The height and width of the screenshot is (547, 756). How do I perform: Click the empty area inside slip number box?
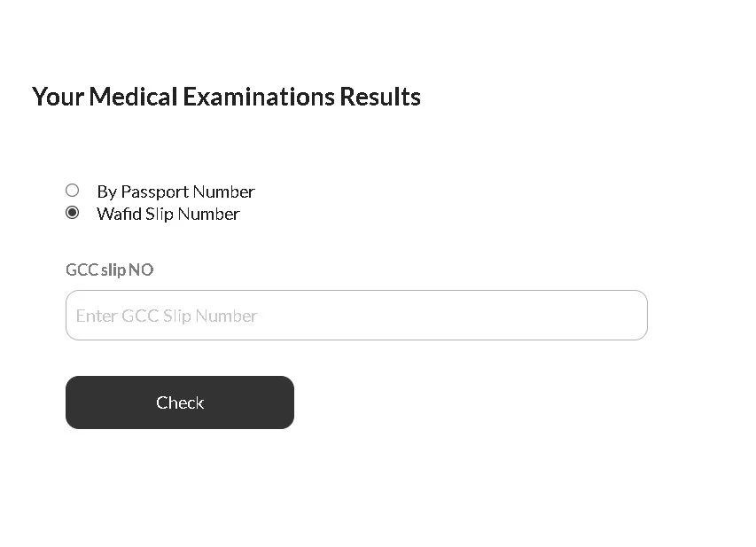tap(453, 315)
